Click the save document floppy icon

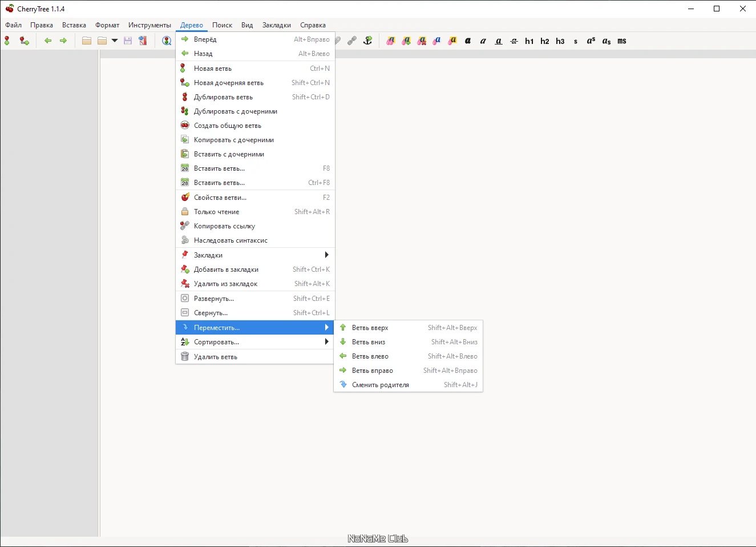pos(128,41)
